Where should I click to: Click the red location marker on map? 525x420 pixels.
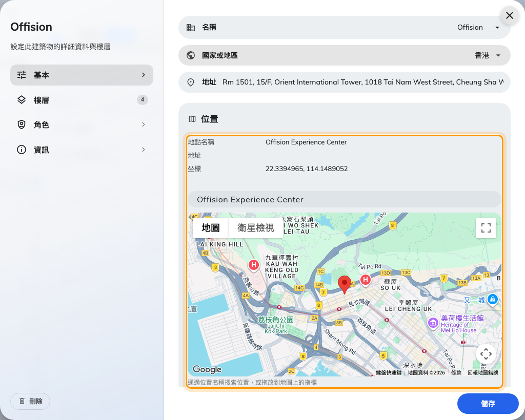[x=344, y=285]
